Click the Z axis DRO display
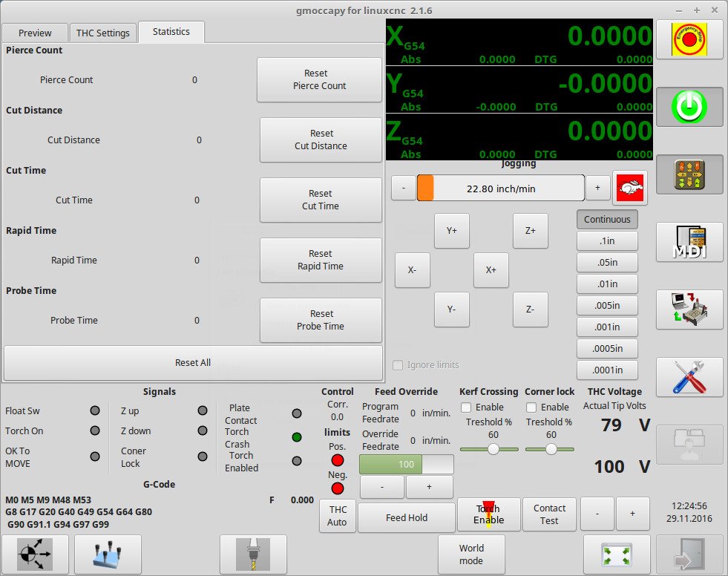Screen dimensions: 728x576 519,137
